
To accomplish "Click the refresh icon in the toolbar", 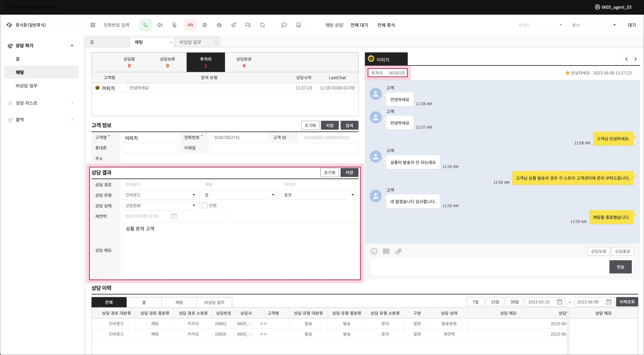I will [262, 25].
